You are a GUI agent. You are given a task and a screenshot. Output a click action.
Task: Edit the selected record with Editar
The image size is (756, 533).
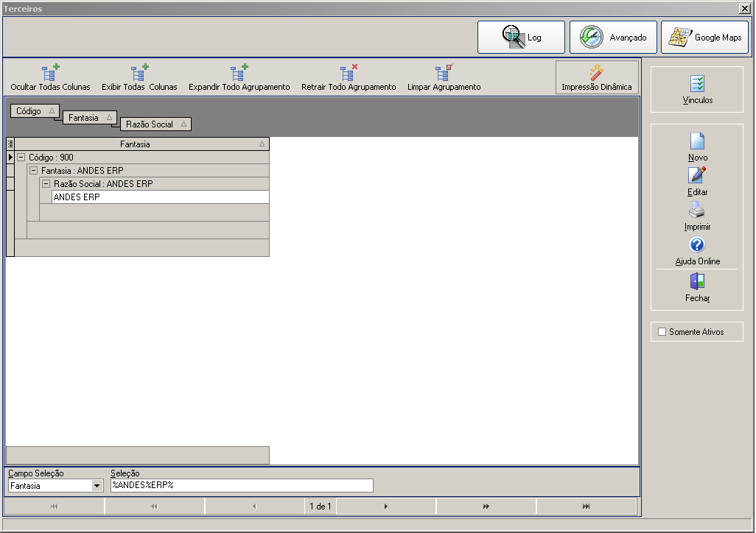pos(697,182)
